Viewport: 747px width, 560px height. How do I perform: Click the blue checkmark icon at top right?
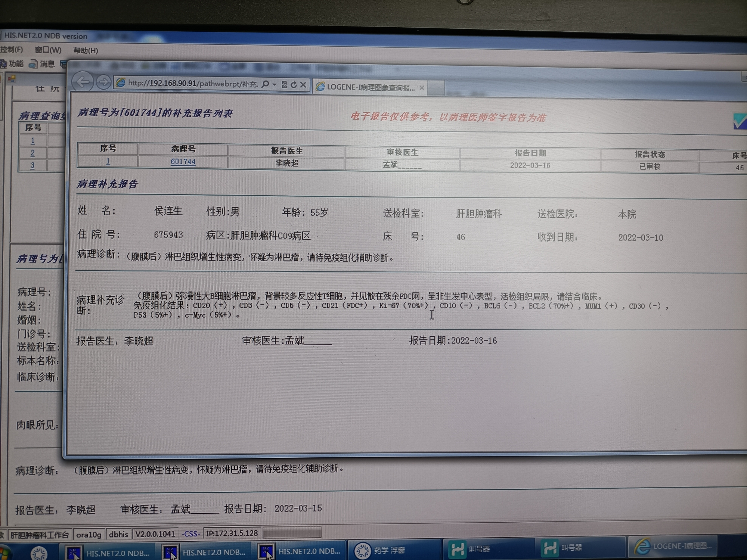[x=740, y=121]
